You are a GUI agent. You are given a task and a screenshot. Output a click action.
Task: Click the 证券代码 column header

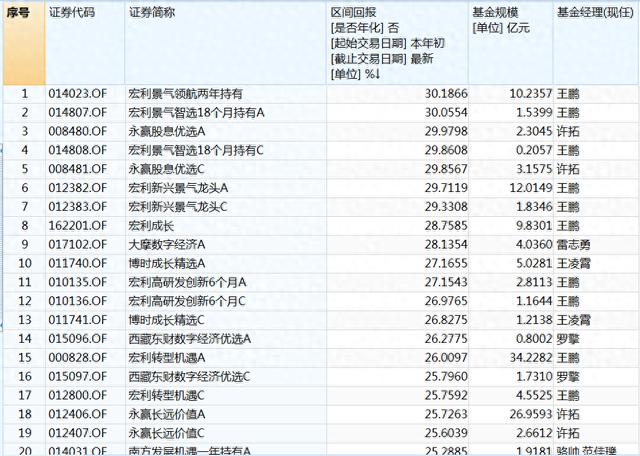click(84, 42)
